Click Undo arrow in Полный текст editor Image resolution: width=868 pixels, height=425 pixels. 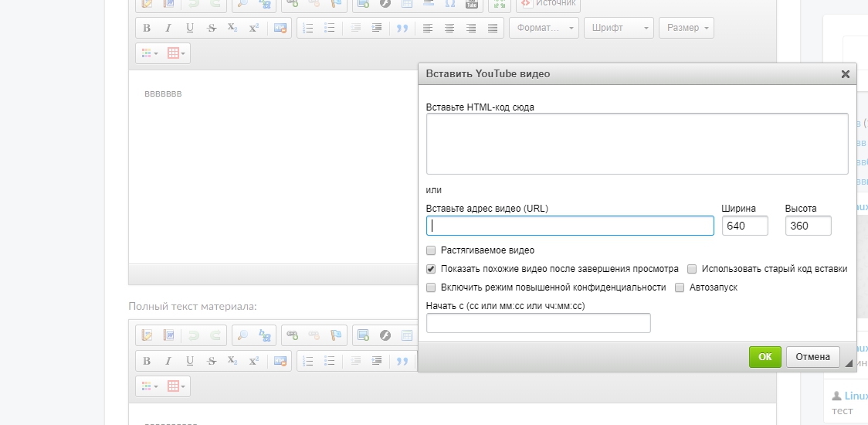(x=195, y=335)
